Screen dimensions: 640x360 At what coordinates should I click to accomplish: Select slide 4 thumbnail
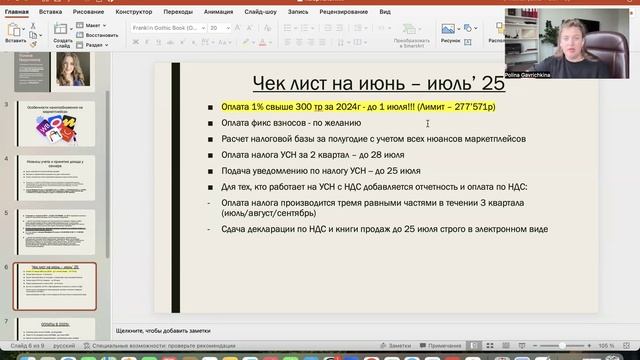pos(56,178)
